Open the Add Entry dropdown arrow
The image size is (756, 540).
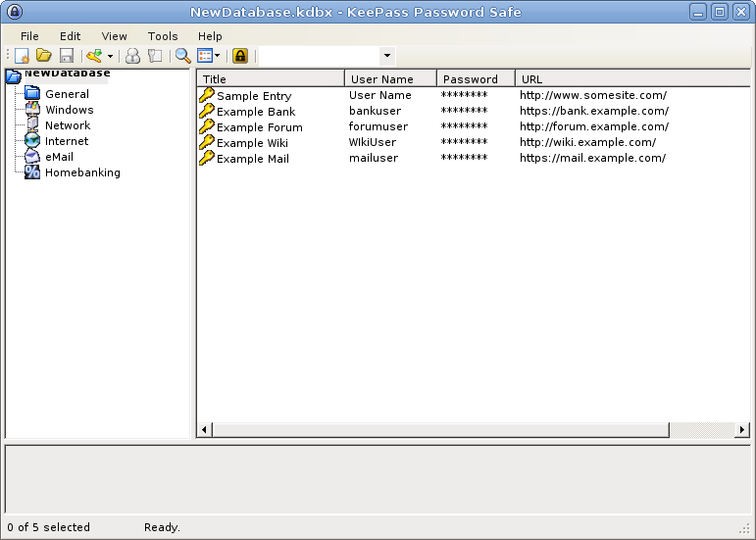111,57
